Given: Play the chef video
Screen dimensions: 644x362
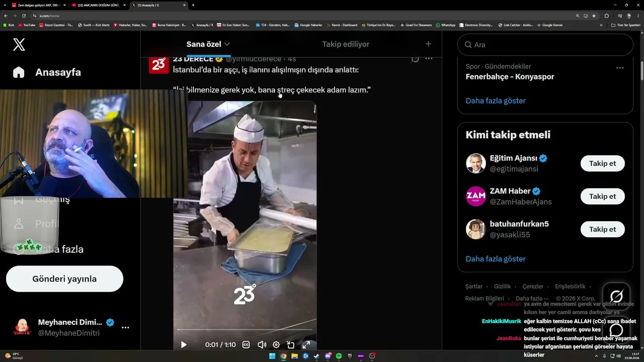Looking at the screenshot, I should [184, 345].
